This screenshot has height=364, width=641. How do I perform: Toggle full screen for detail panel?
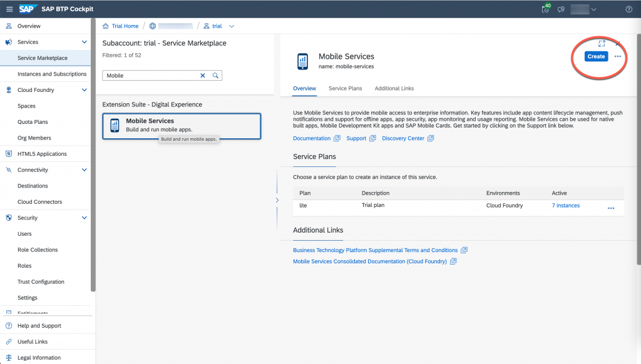(x=602, y=43)
